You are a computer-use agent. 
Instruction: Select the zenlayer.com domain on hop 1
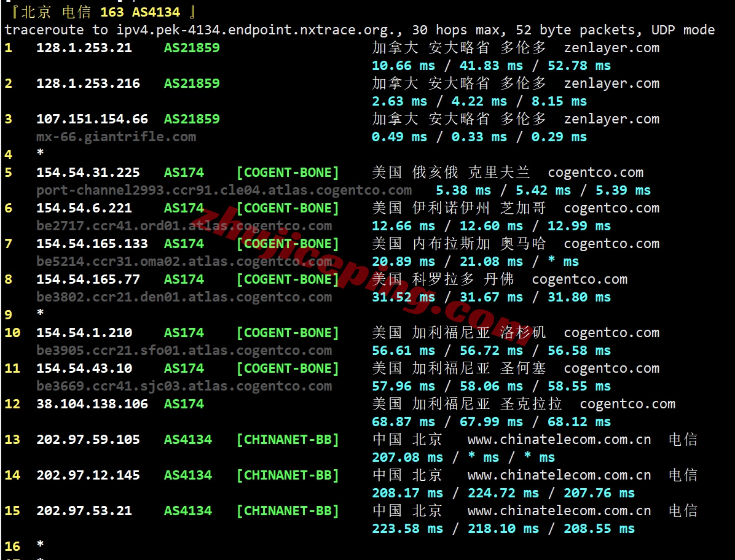611,48
